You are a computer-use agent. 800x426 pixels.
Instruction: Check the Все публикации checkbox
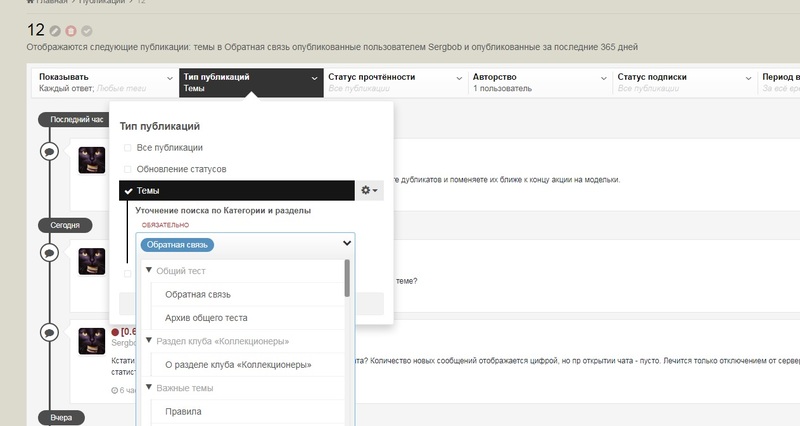tap(128, 148)
